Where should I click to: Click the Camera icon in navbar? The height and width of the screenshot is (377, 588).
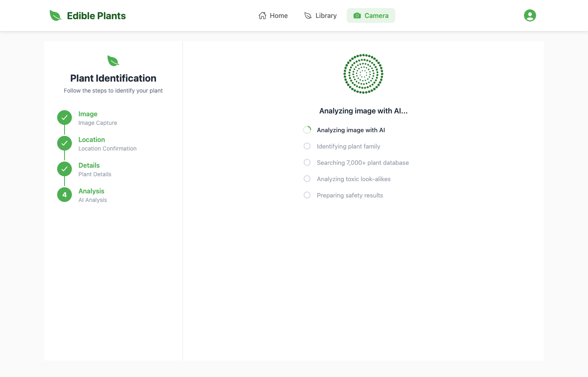point(357,16)
